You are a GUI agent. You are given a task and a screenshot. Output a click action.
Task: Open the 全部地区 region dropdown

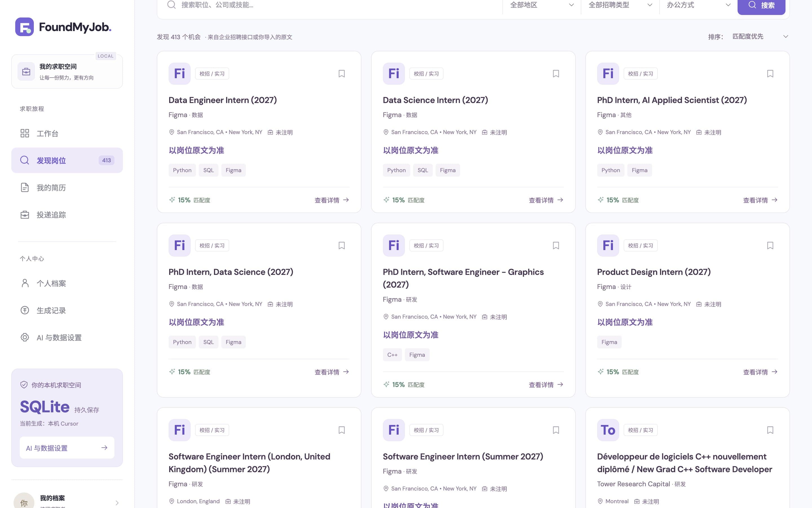point(542,5)
